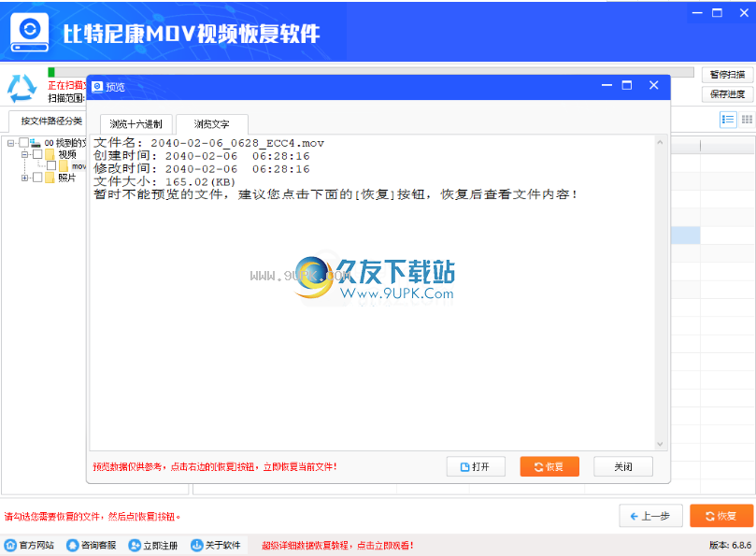The image size is (756, 556).
Task: Select 按文件路径分类 tab
Action: 51,121
